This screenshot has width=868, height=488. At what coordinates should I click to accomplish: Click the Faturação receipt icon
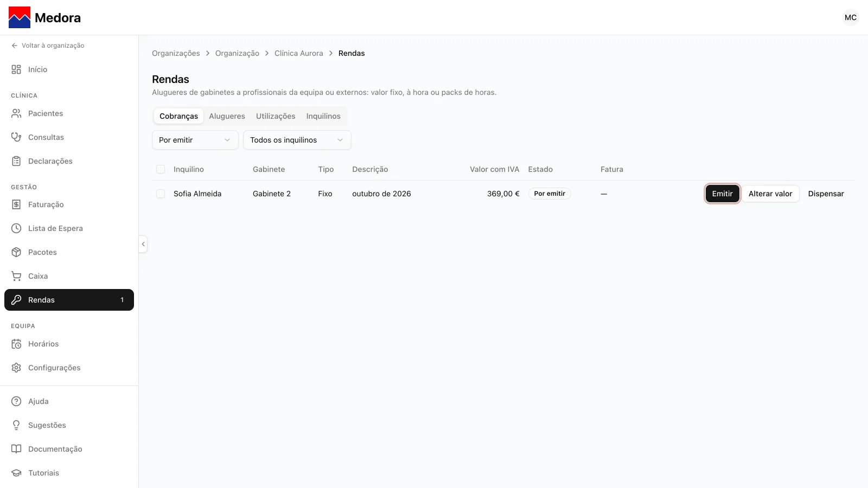(16, 204)
